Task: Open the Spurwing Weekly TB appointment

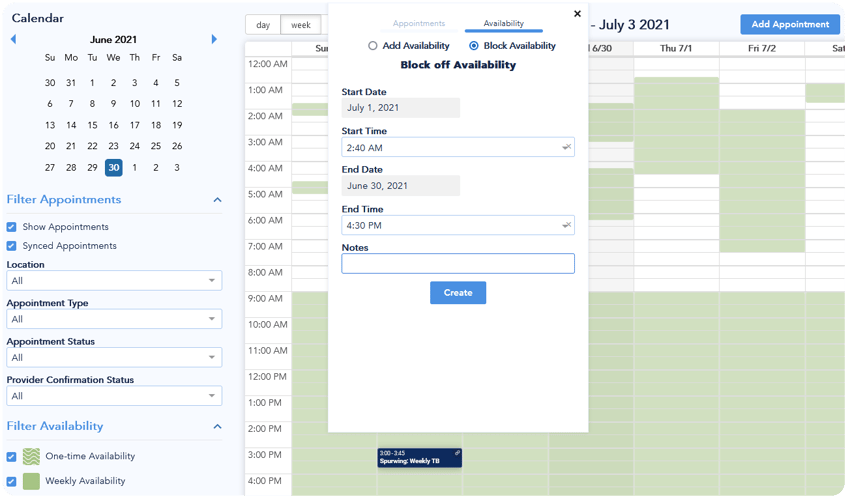Action: 420,457
